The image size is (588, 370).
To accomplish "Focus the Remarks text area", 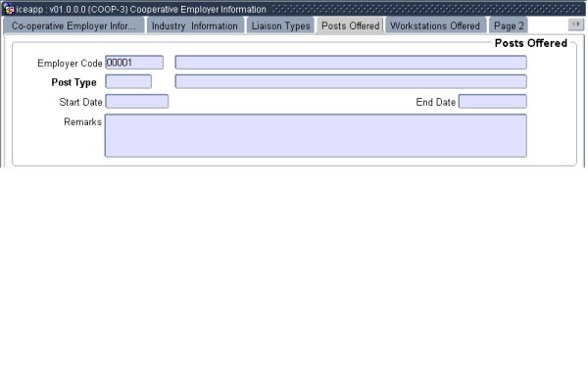I will click(x=316, y=135).
